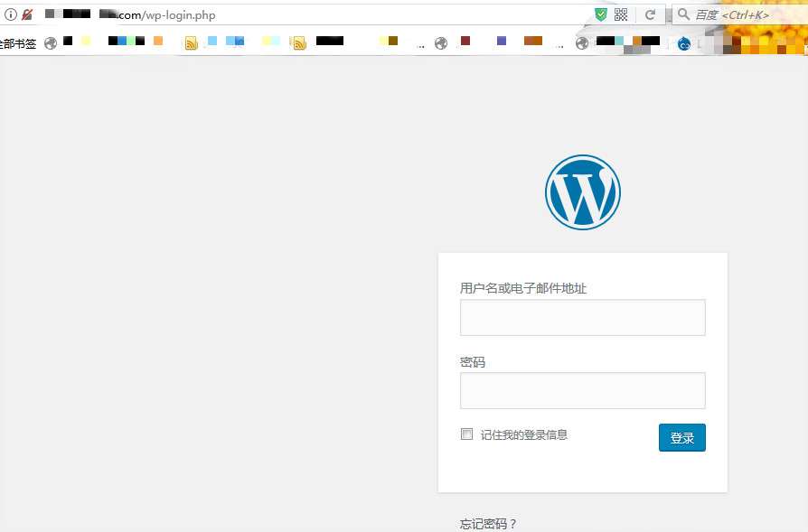The image size is (808, 532).
Task: Click the 用户名或电子邮件地址 label text
Action: [x=523, y=288]
